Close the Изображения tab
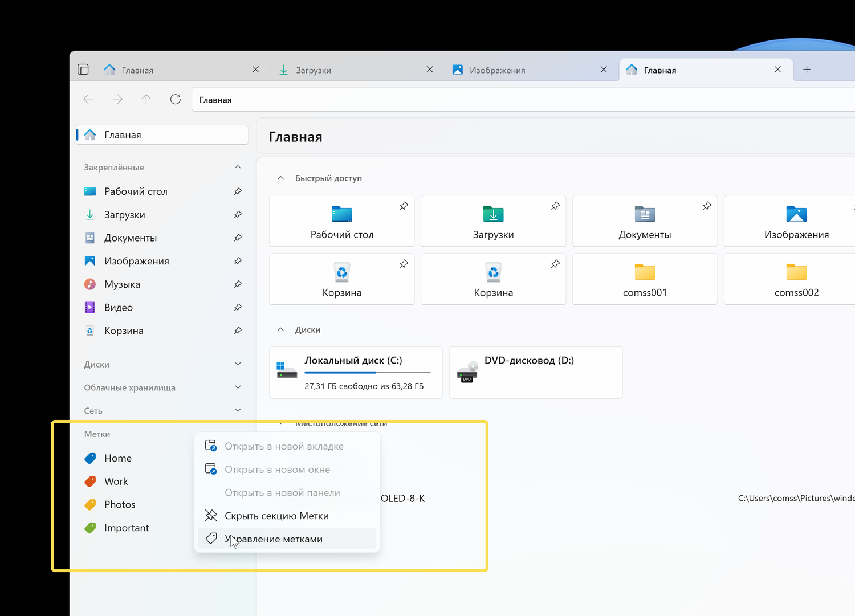Viewport: 855px width, 616px height. point(604,70)
